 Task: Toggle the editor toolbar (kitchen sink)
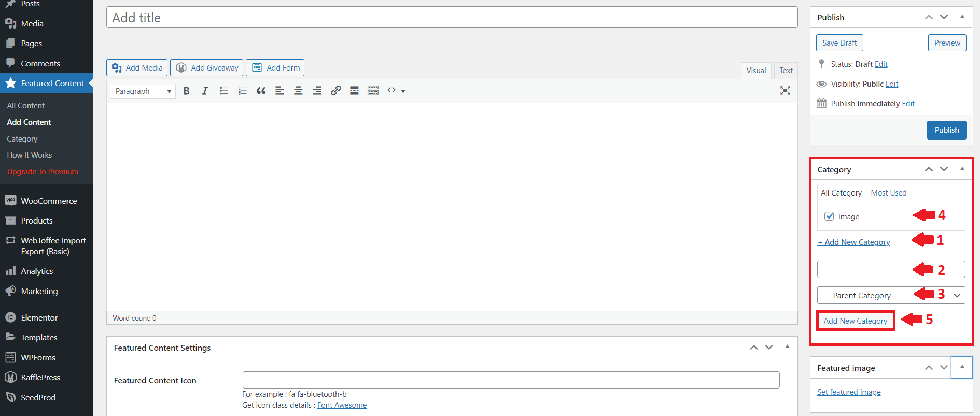click(x=373, y=91)
